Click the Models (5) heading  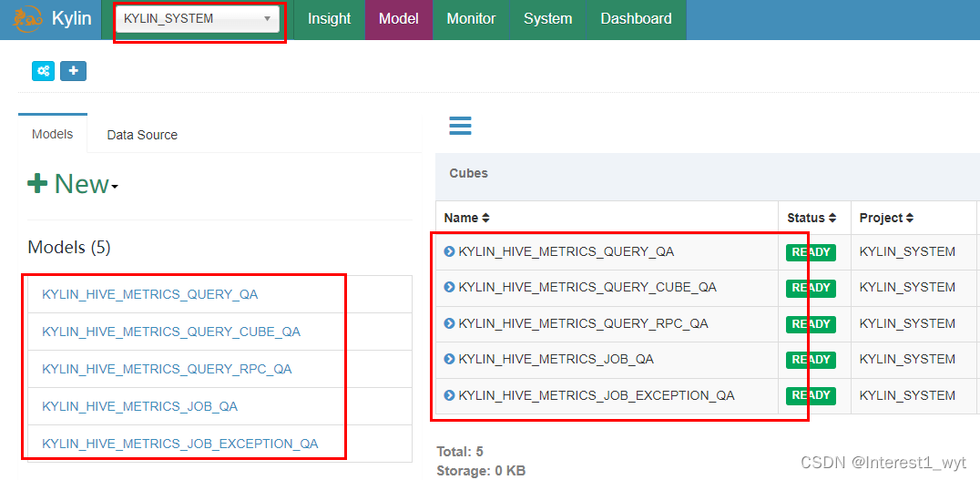[68, 248]
